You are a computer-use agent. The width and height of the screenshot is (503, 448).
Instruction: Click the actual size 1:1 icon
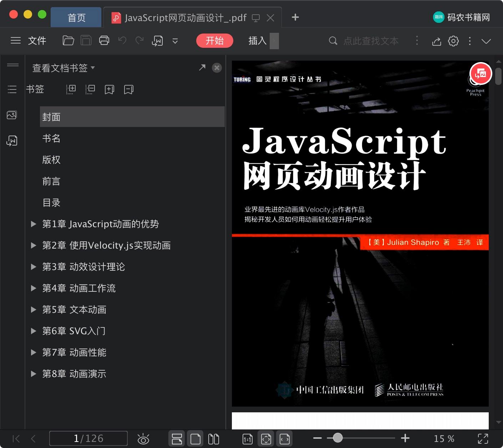click(248, 439)
